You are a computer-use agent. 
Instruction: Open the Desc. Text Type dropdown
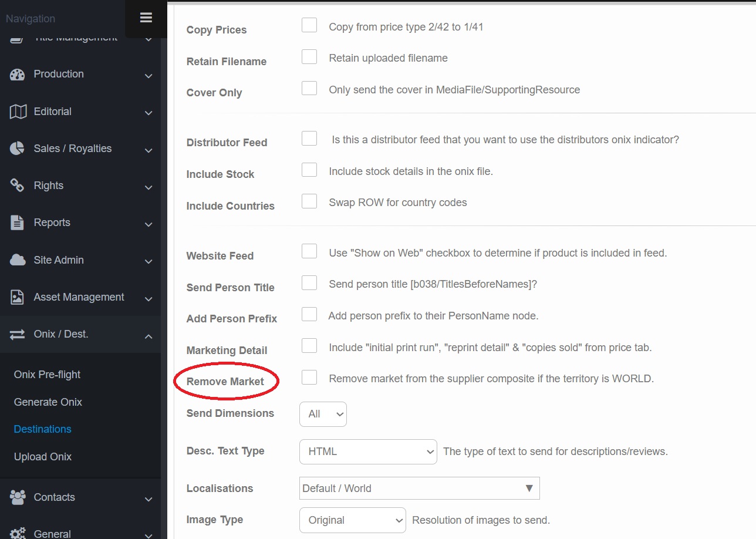[x=368, y=452]
